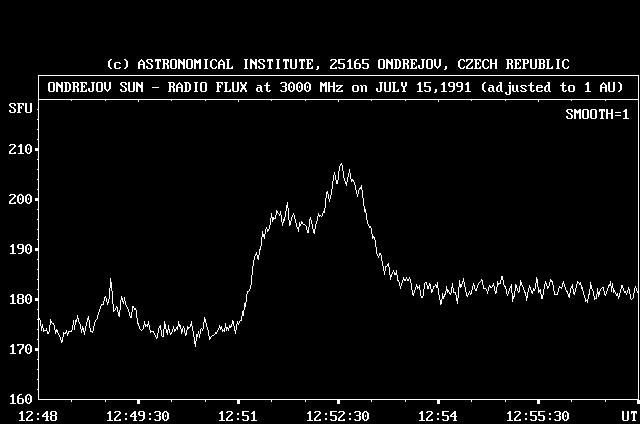
Task: Click the 12:48 time axis label
Action: [x=38, y=416]
